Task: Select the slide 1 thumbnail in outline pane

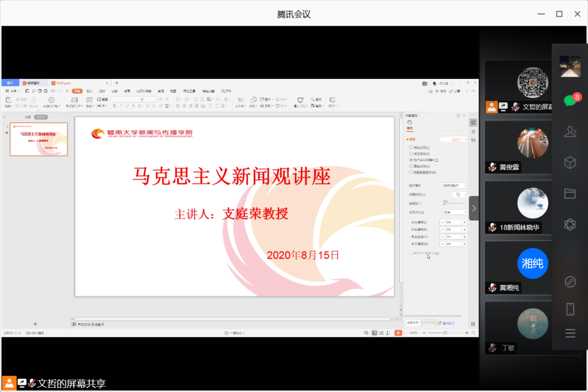Action: tap(39, 139)
